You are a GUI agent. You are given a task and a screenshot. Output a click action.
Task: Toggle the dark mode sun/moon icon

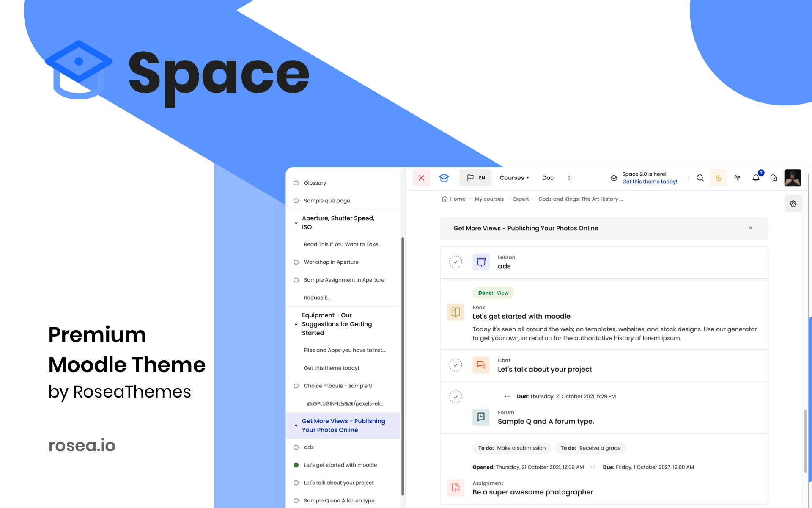point(718,178)
